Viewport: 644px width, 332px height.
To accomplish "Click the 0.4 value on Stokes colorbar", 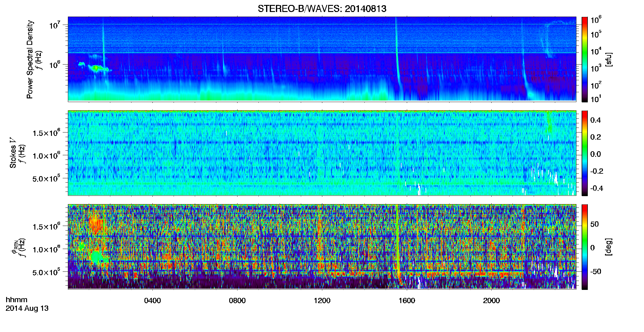I will click(x=595, y=120).
